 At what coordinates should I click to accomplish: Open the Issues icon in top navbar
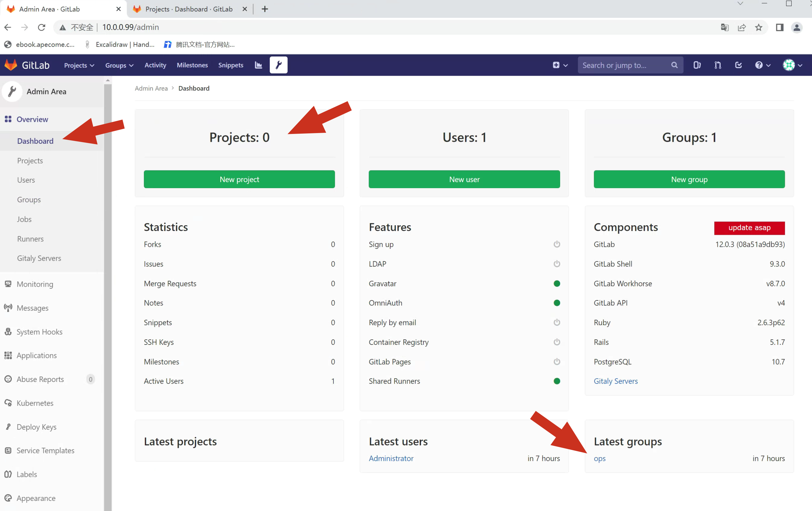pyautogui.click(x=697, y=65)
